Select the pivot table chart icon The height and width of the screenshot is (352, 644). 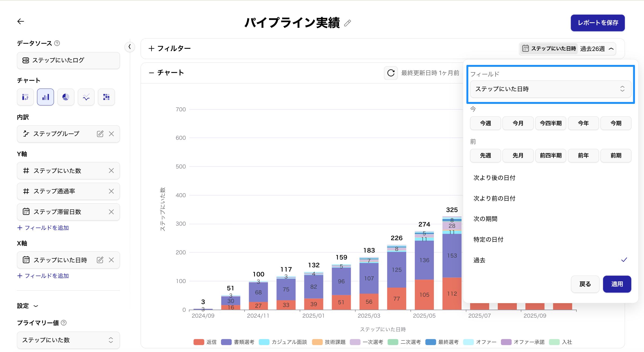[x=25, y=97]
